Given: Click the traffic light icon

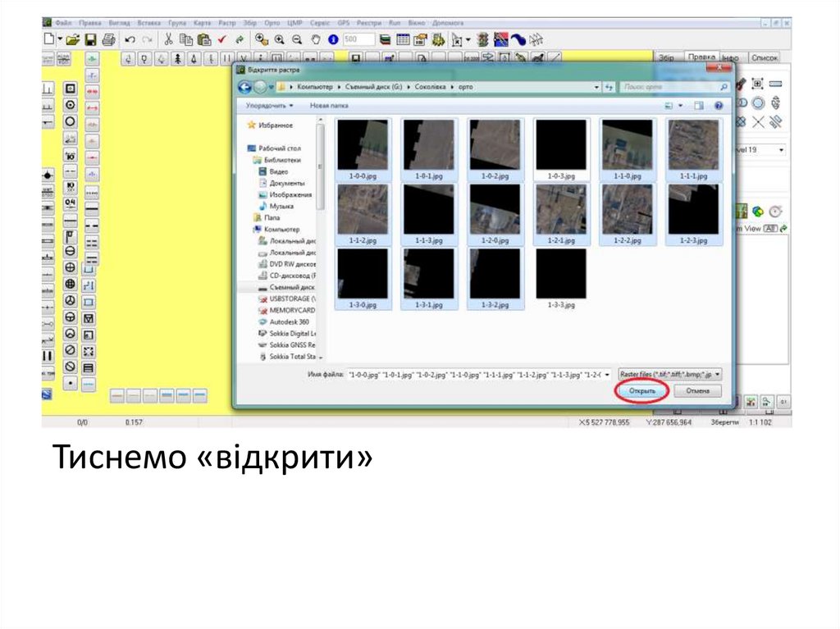Looking at the screenshot, I should pos(482,39).
